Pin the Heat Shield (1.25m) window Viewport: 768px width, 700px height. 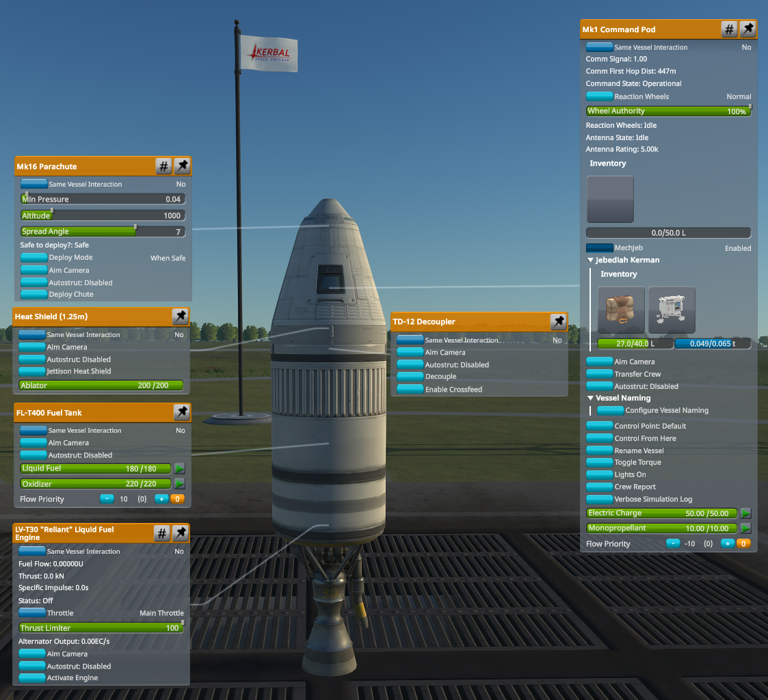(181, 317)
